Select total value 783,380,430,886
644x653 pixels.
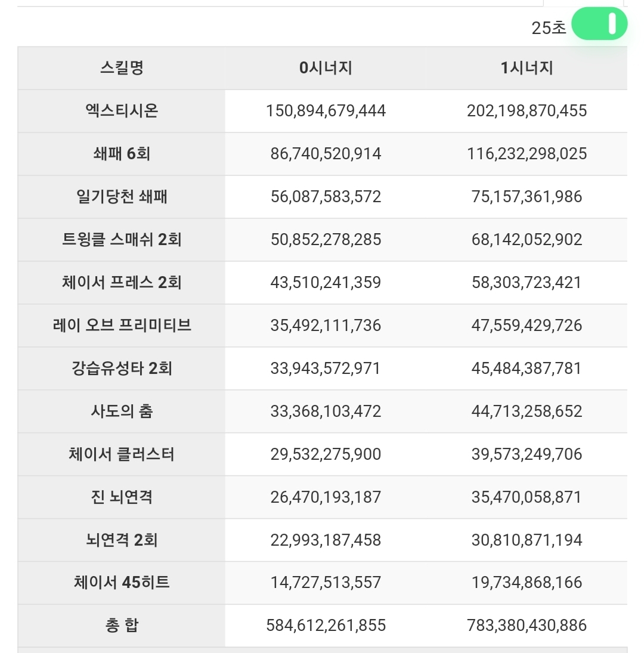click(527, 625)
